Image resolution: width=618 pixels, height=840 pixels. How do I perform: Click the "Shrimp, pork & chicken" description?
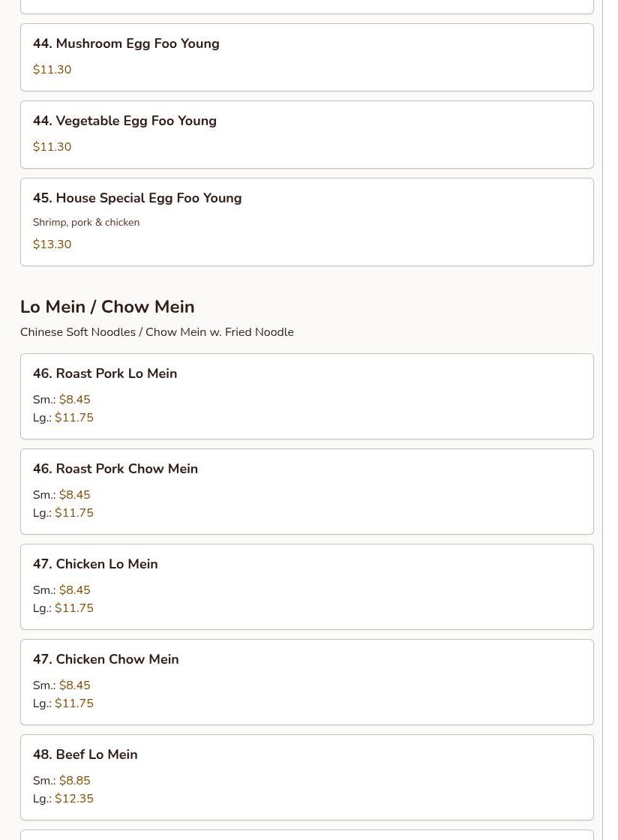click(86, 223)
